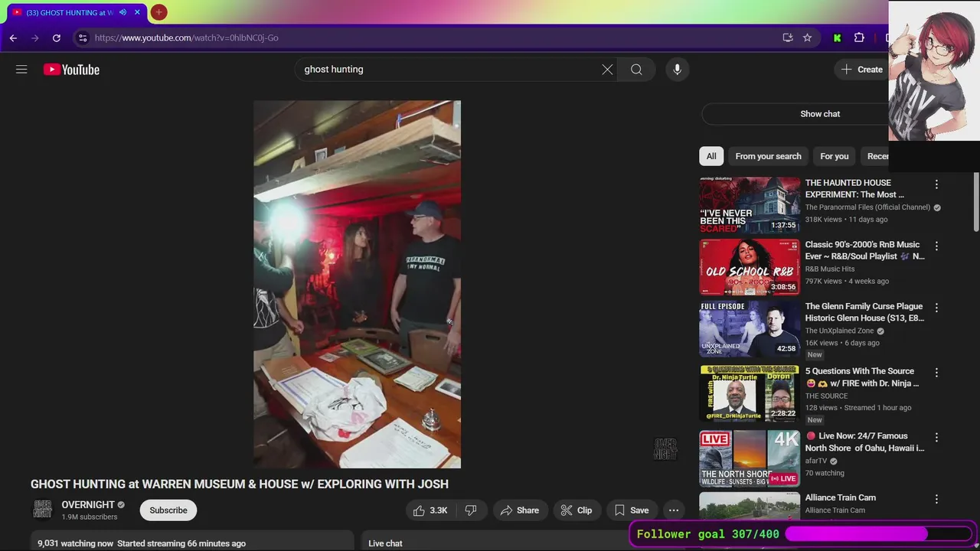The width and height of the screenshot is (980, 551).
Task: Bookmark this page with the star icon
Action: pos(807,37)
